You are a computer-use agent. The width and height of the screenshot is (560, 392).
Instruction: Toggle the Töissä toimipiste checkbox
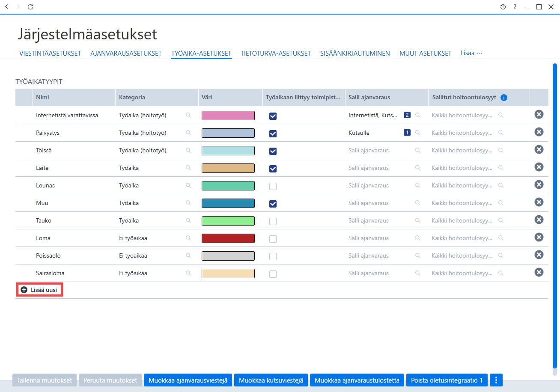273,151
